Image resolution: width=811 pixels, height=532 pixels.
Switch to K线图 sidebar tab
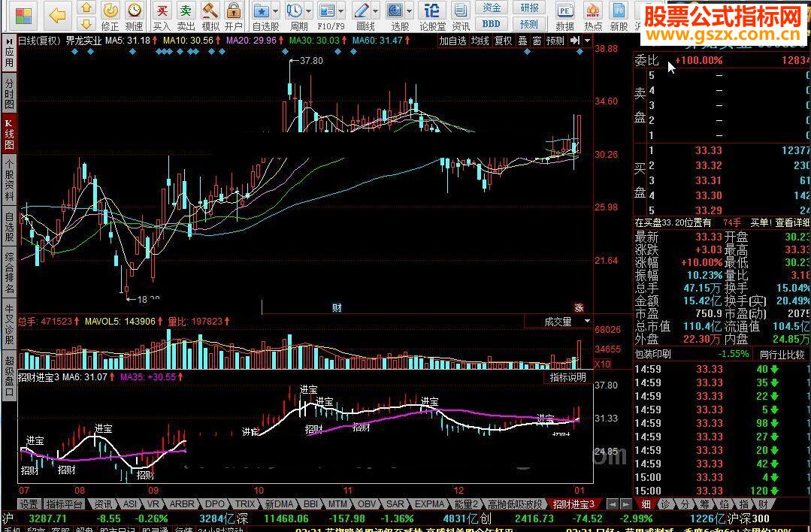(9, 134)
